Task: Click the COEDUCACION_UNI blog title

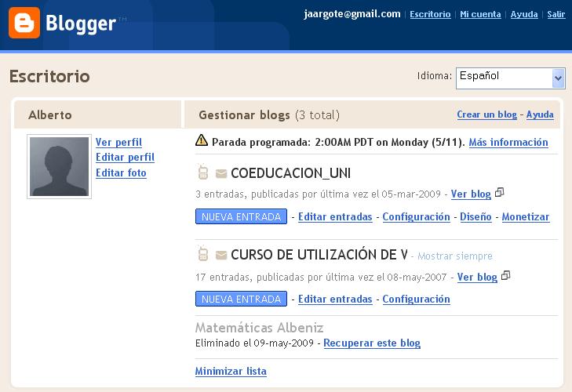Action: (x=290, y=173)
